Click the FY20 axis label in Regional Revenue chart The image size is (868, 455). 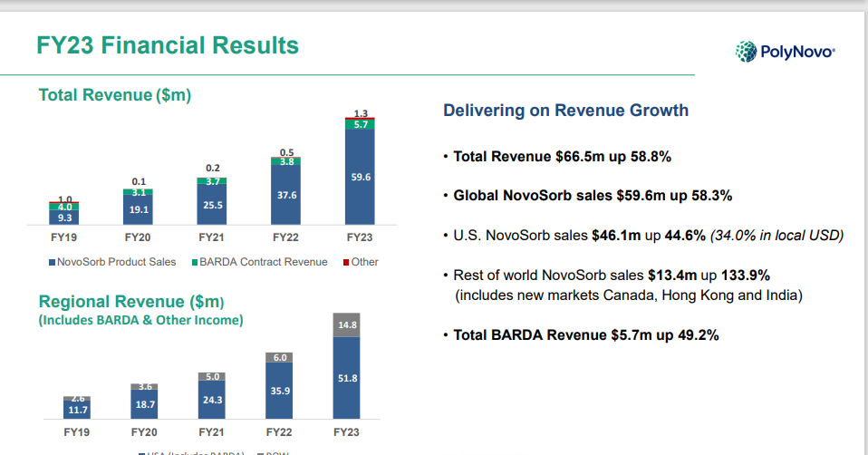[x=144, y=432]
